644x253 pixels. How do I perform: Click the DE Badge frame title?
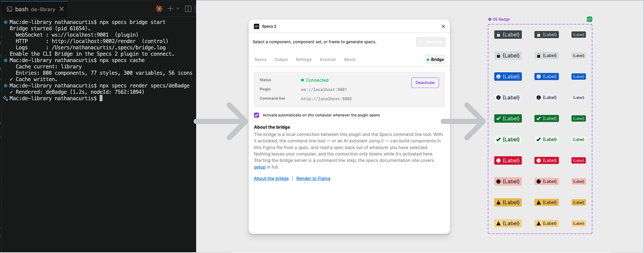(501, 19)
